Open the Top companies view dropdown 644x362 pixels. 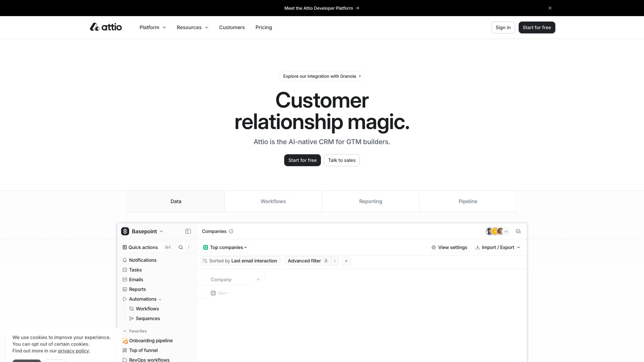(x=225, y=247)
